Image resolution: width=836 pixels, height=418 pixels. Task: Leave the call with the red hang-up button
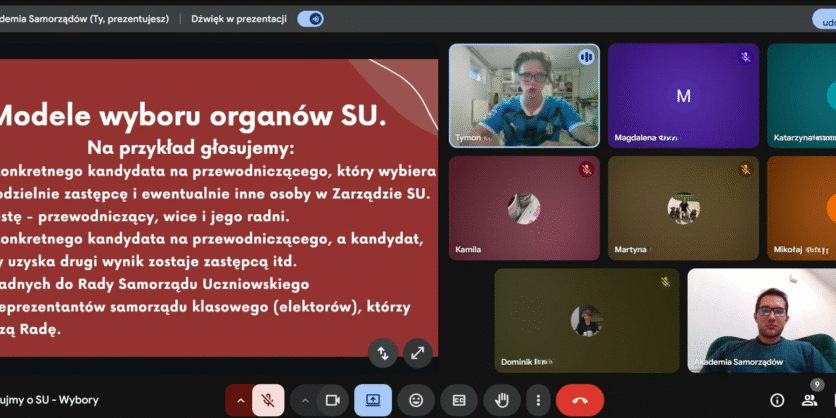[580, 400]
